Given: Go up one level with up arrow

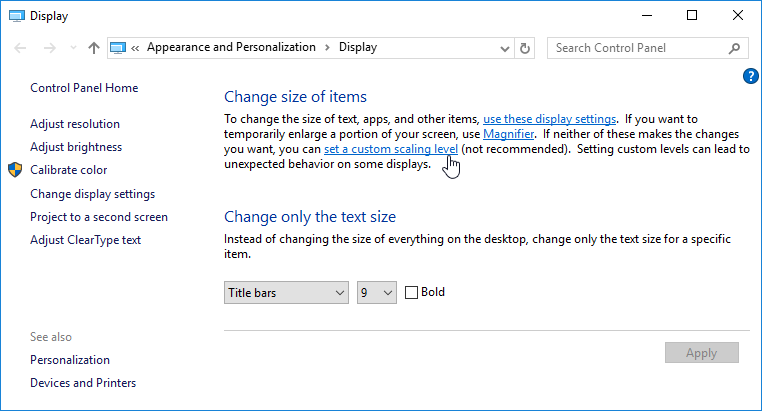Looking at the screenshot, I should (94, 48).
